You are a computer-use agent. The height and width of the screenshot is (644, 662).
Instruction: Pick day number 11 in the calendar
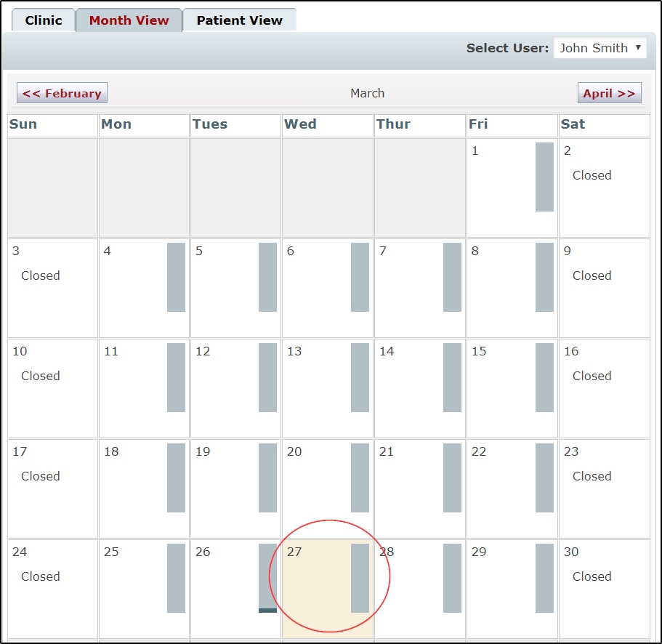[111, 351]
